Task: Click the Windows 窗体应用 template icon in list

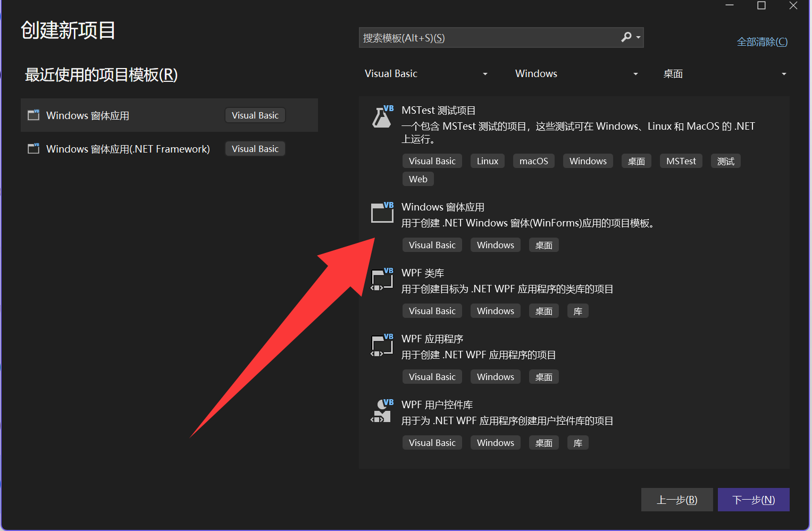Action: tap(382, 213)
